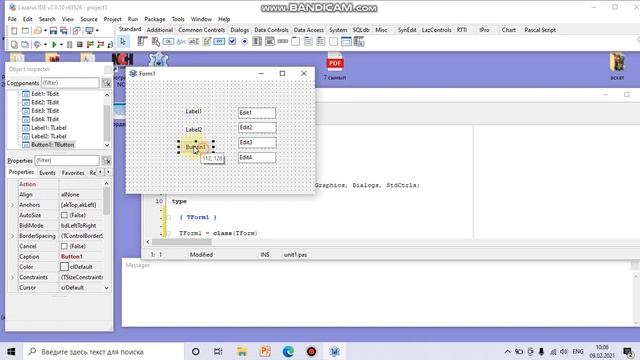Image resolution: width=640 pixels, height=360 pixels.
Task: Pick the TPopupMenu component from the palette
Action: tap(156, 41)
